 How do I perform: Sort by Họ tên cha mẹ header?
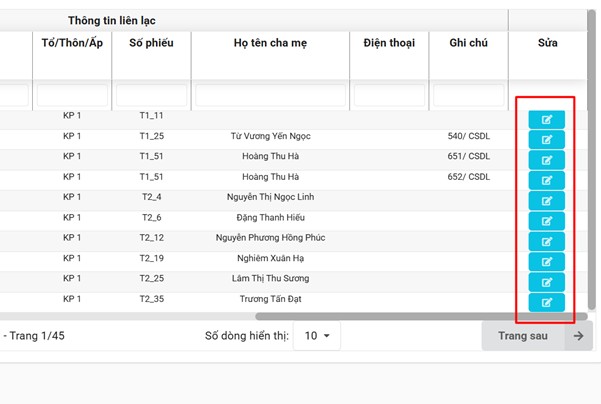tap(270, 44)
